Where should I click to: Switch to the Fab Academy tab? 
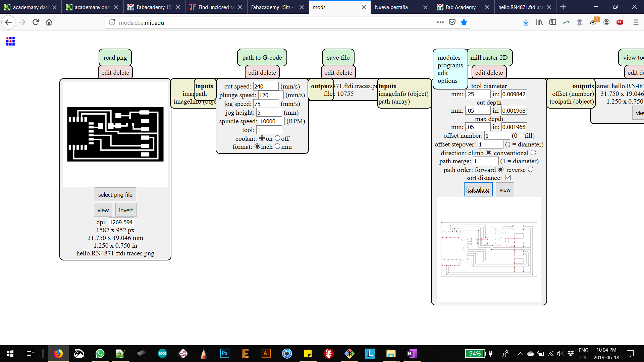click(x=460, y=7)
